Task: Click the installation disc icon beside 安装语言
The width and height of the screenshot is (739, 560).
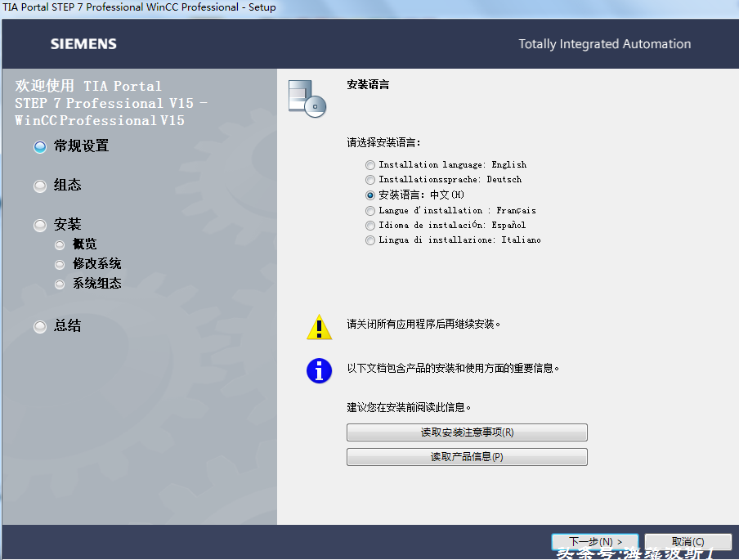Action: coord(307,98)
